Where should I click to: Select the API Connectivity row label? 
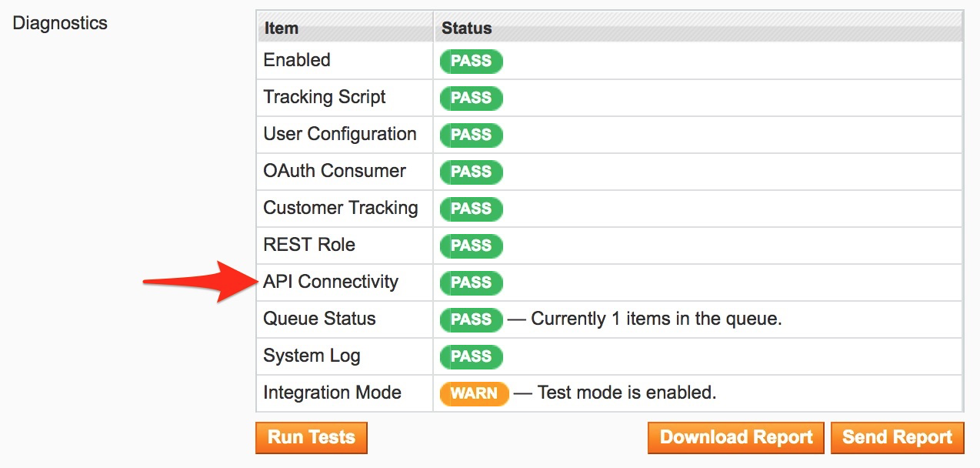(x=331, y=282)
